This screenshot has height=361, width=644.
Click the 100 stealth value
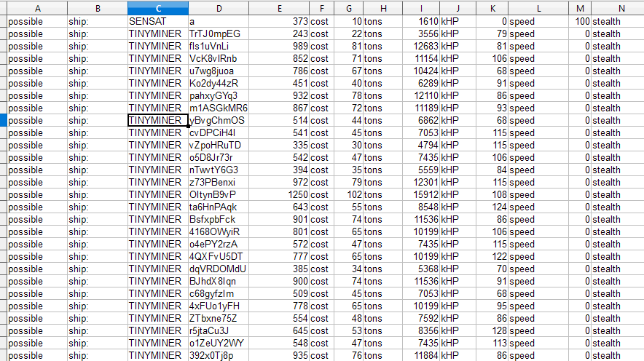(x=580, y=21)
